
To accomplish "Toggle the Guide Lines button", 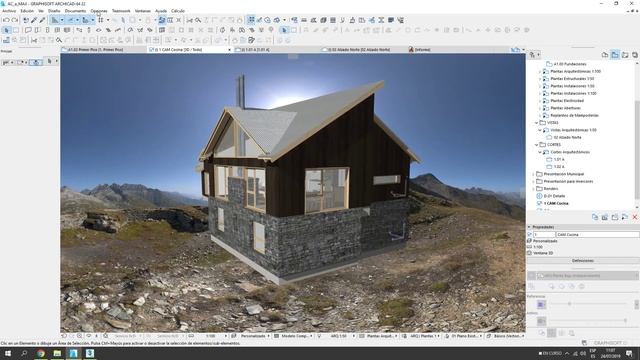I will 55,20.
